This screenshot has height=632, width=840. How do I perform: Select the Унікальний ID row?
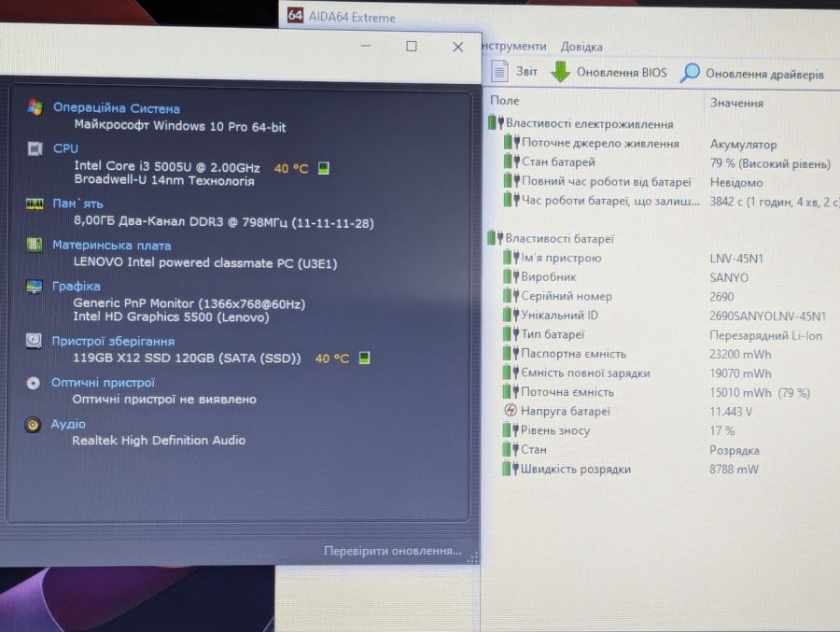pyautogui.click(x=664, y=316)
